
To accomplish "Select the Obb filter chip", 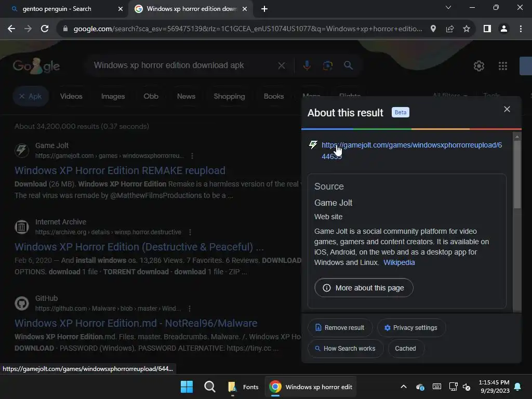I will coord(151,96).
